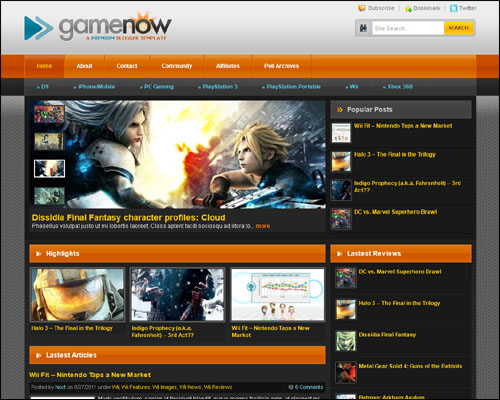Click the Subscribe RSS icon
Screen dimensions: 500x400
pyautogui.click(x=362, y=8)
